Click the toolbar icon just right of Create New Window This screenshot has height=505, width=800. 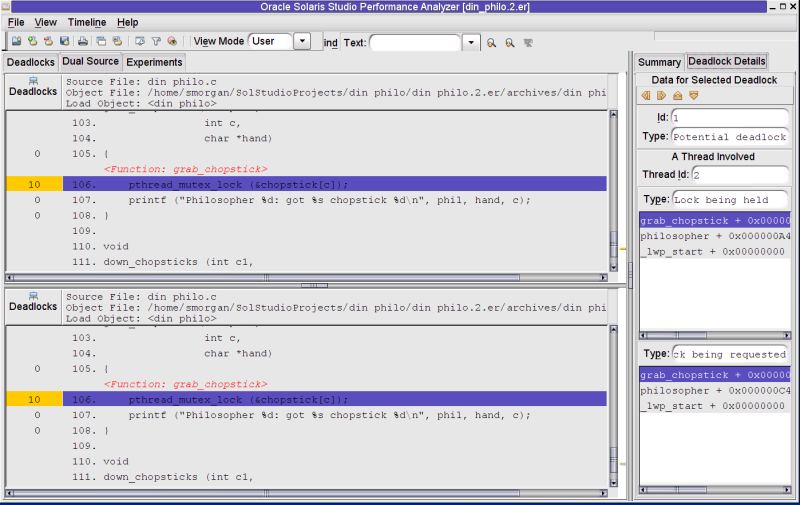coord(117,41)
